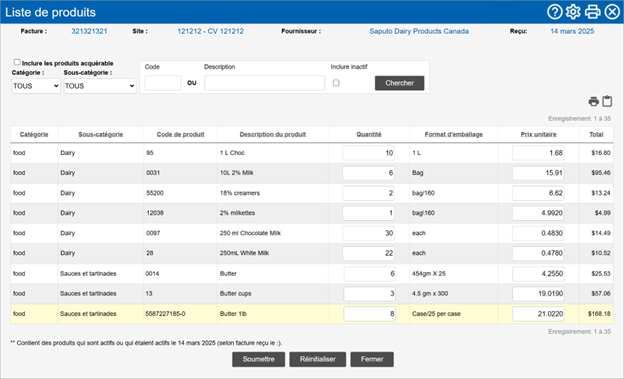Click the Fermer button
Image resolution: width=624 pixels, height=379 pixels.
(372, 359)
